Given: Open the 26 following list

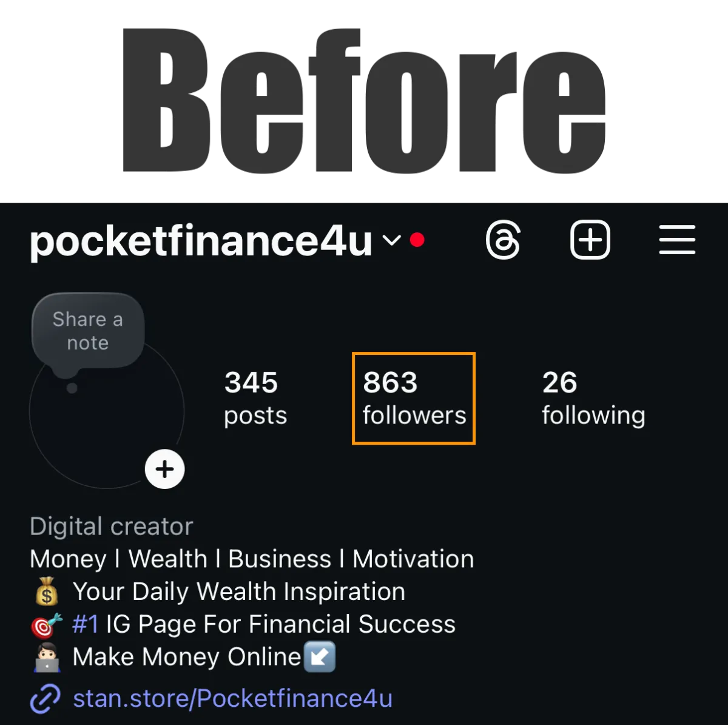Looking at the screenshot, I should [x=593, y=399].
